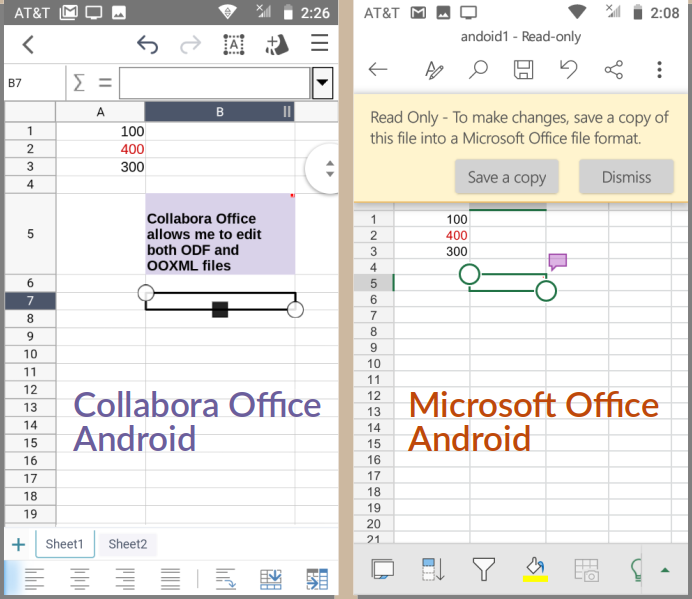Select column A header in Collabora

101,112
